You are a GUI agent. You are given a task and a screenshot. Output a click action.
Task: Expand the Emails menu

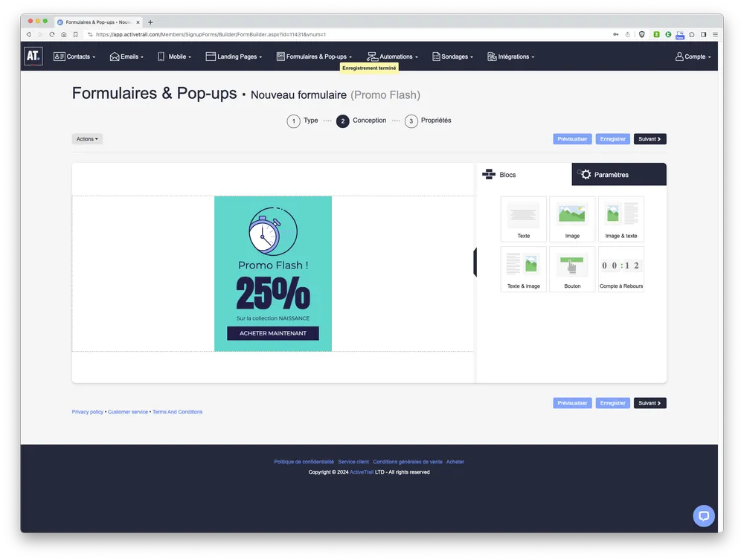126,56
